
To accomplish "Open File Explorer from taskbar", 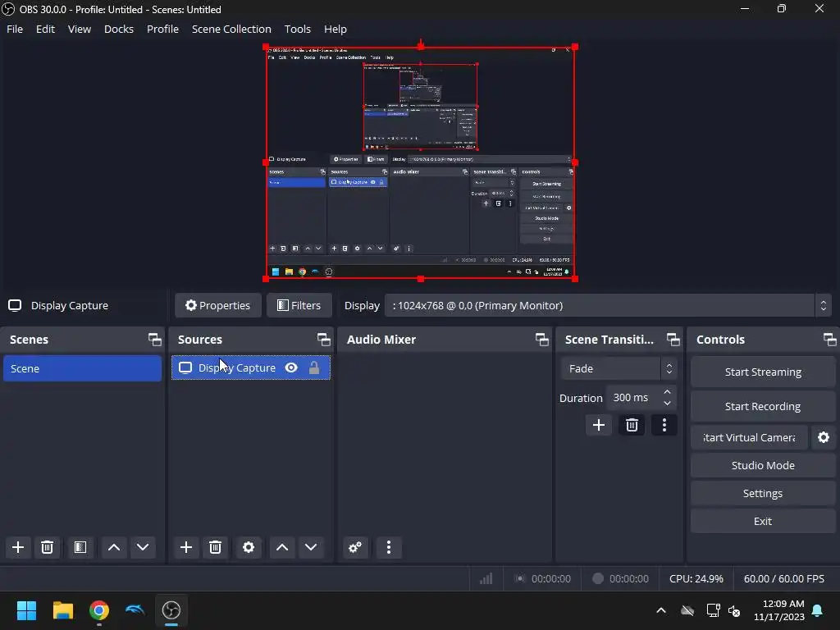I will point(62,610).
